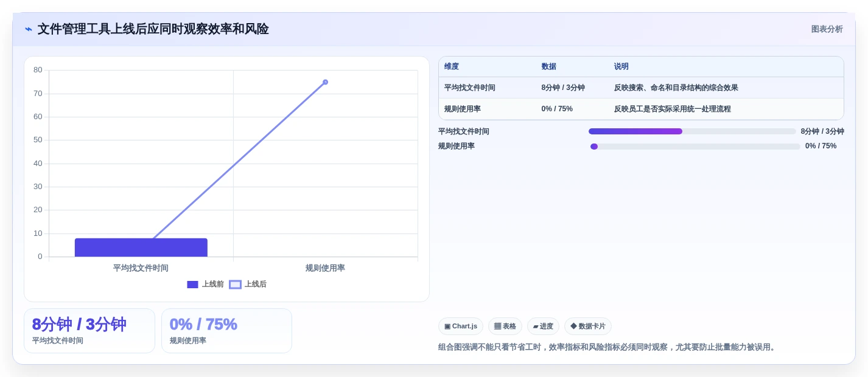Viewport: 868px width, 377px height.
Task: Click the y-axis value 80
Action: click(38, 70)
